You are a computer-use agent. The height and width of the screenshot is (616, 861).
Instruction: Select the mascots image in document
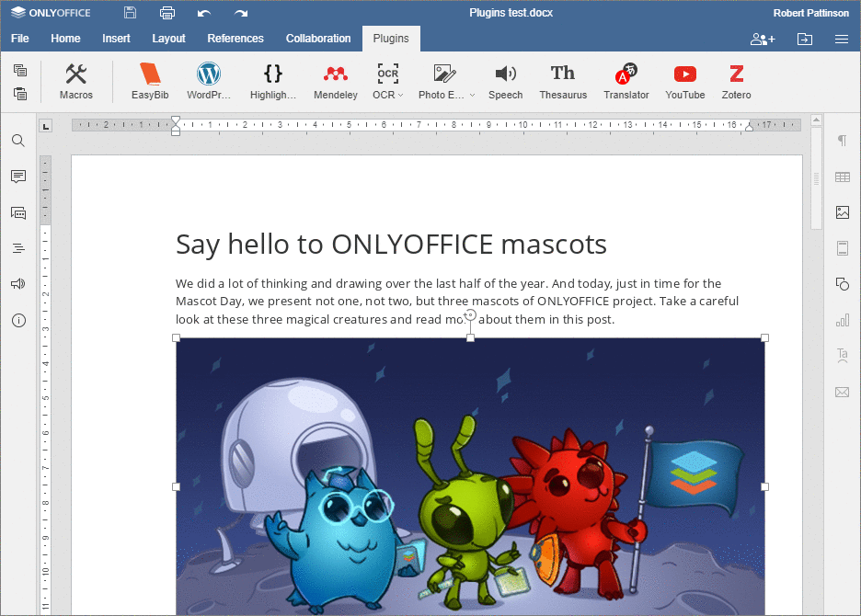click(470, 478)
